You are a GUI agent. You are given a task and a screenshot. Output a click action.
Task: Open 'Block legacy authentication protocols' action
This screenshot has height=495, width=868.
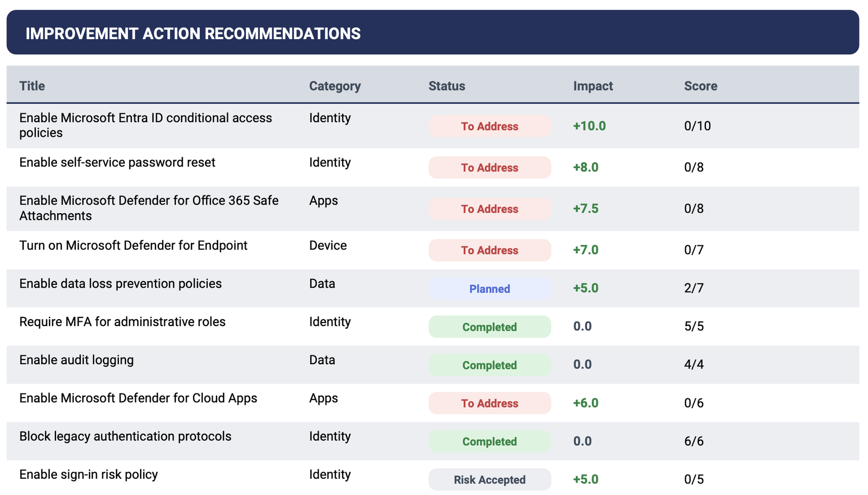tap(125, 436)
